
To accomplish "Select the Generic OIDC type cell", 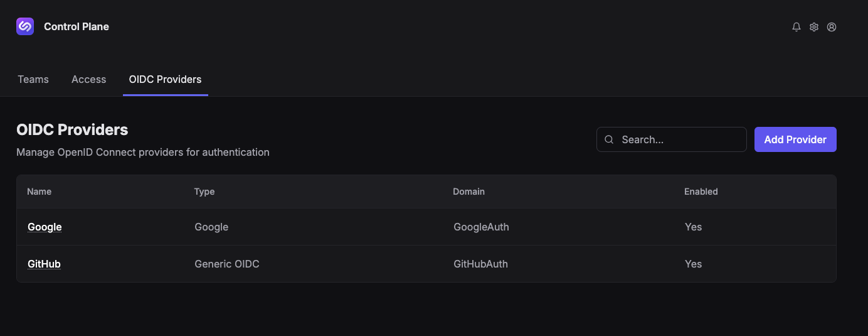I will tap(227, 264).
